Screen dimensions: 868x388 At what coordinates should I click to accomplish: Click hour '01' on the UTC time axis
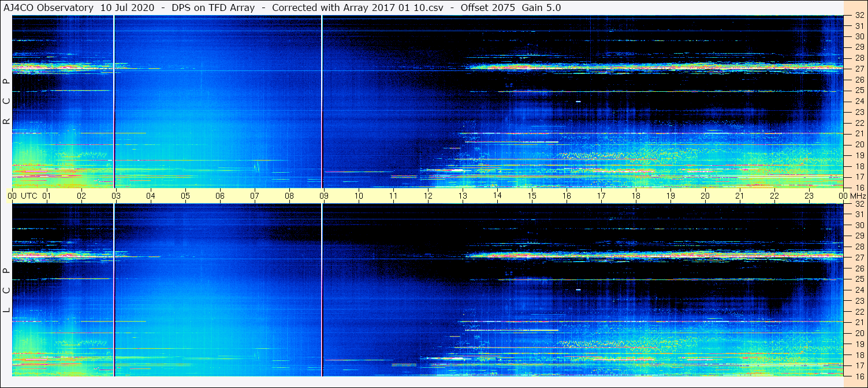[x=47, y=196]
